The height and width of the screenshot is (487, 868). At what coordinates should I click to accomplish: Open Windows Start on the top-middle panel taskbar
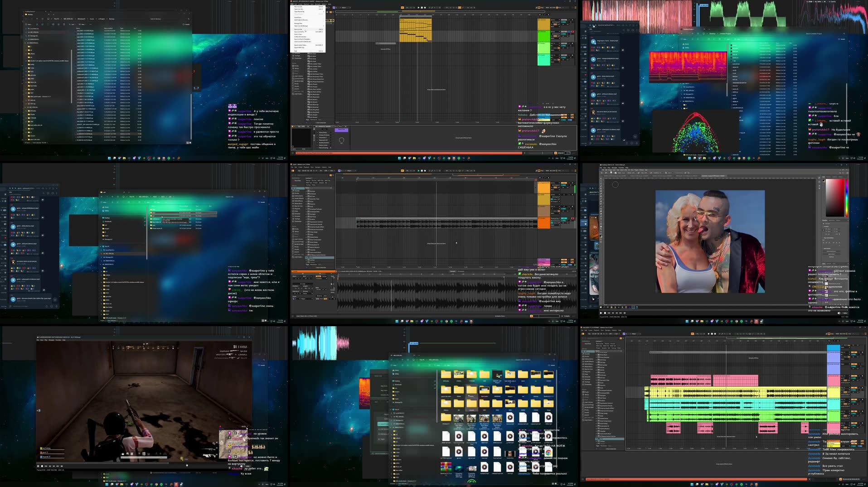[399, 158]
